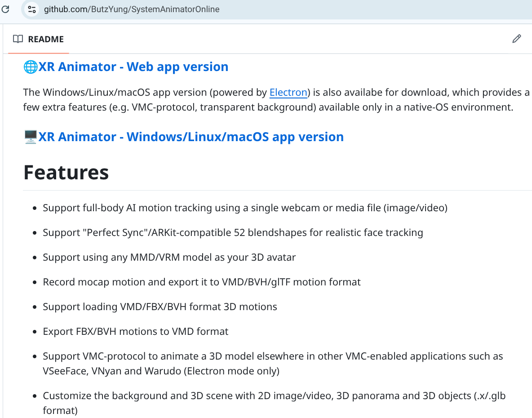Open the XR Animator Web app version link
Screen dimensions: 532x418
pyautogui.click(x=133, y=67)
